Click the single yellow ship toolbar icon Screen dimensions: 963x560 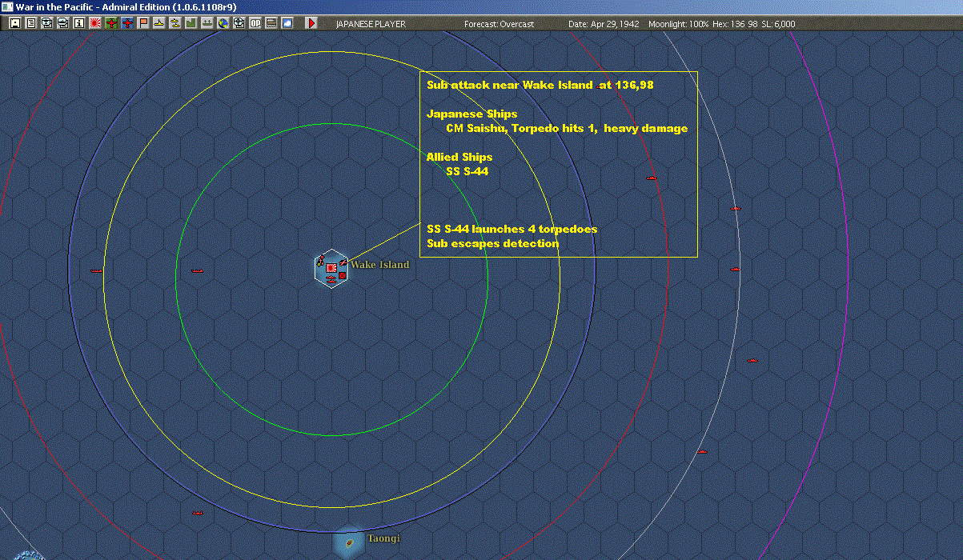(159, 24)
